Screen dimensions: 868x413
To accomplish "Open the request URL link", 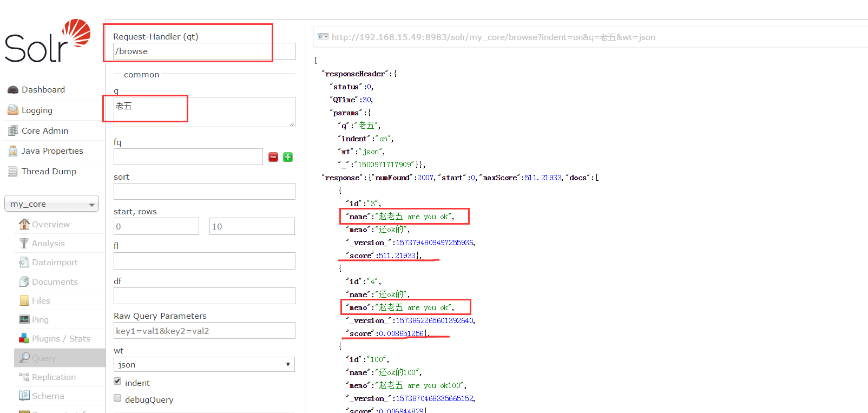I will coord(493,37).
